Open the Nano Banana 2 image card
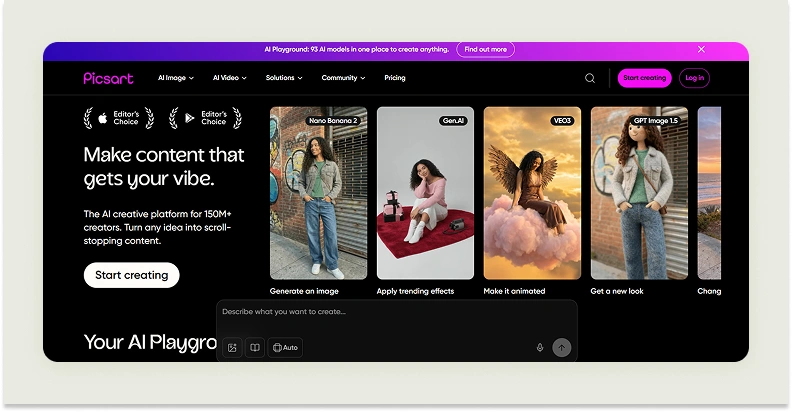792x412 pixels. click(x=319, y=193)
